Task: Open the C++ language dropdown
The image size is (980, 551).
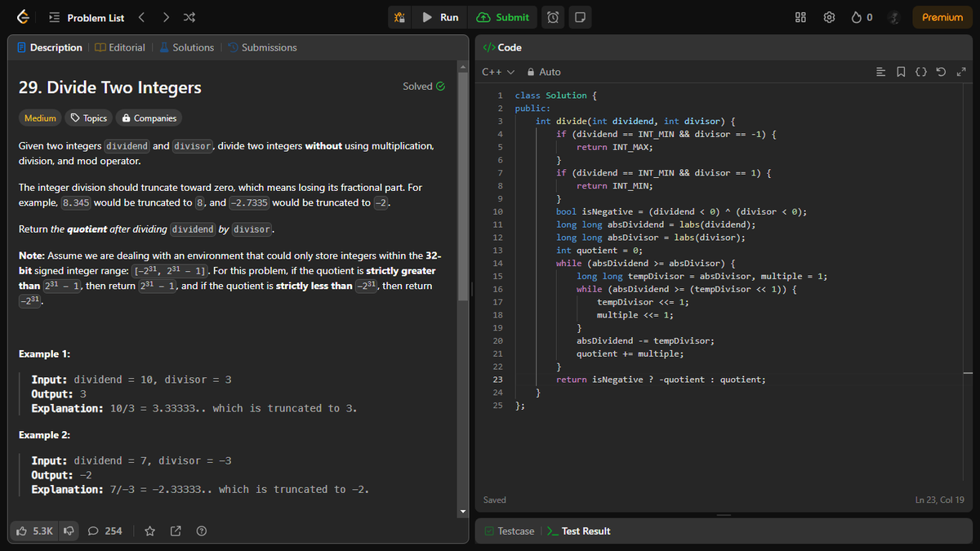Action: pos(498,72)
